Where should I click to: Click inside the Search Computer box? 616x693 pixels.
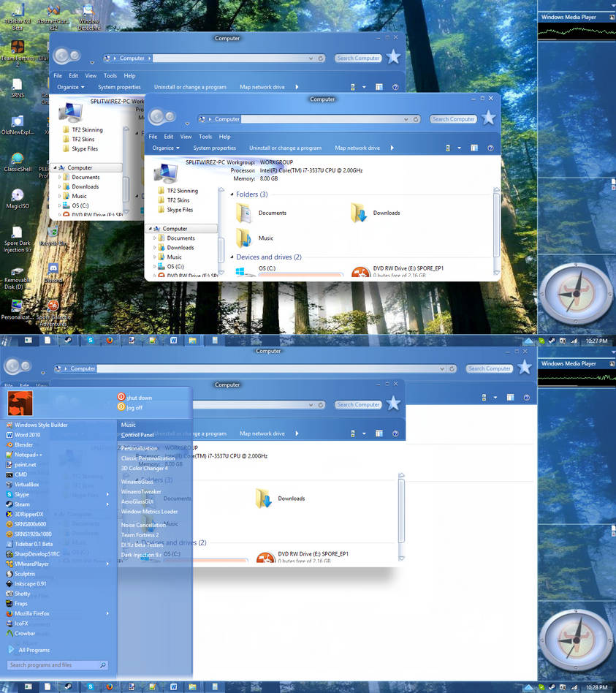point(453,118)
